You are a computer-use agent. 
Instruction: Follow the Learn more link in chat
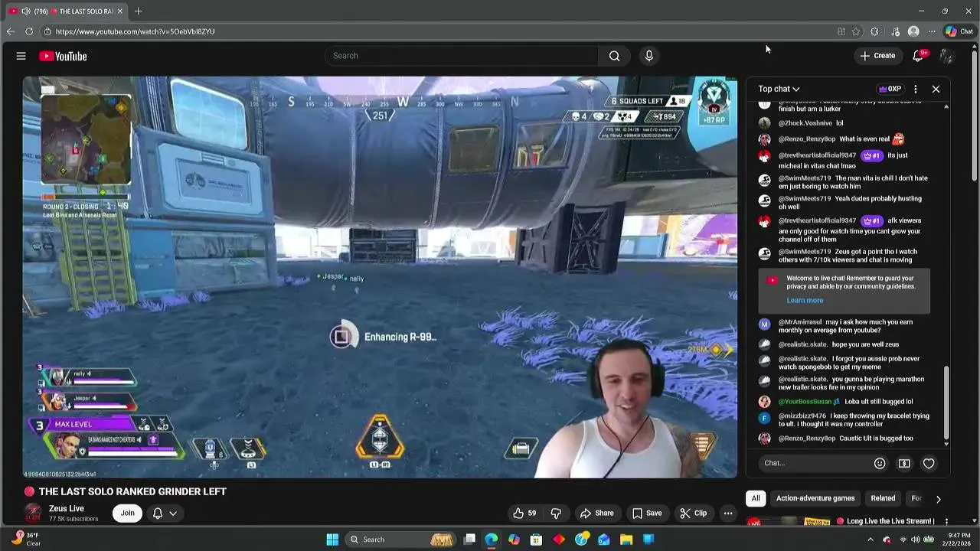point(805,301)
